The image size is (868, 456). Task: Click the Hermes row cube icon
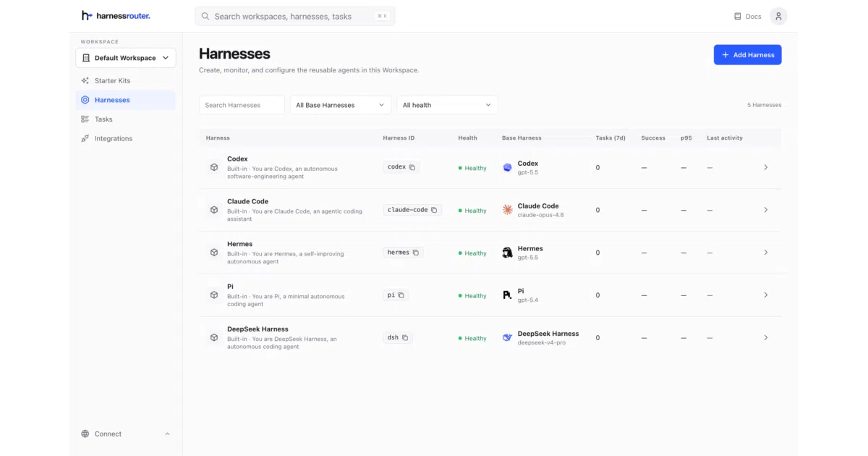pyautogui.click(x=214, y=253)
